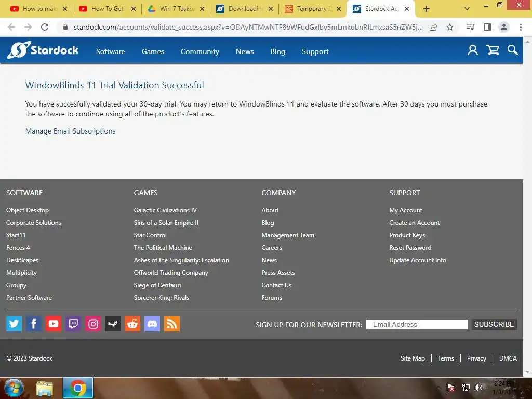Open the Terms link
Image resolution: width=532 pixels, height=399 pixels.
click(x=446, y=358)
